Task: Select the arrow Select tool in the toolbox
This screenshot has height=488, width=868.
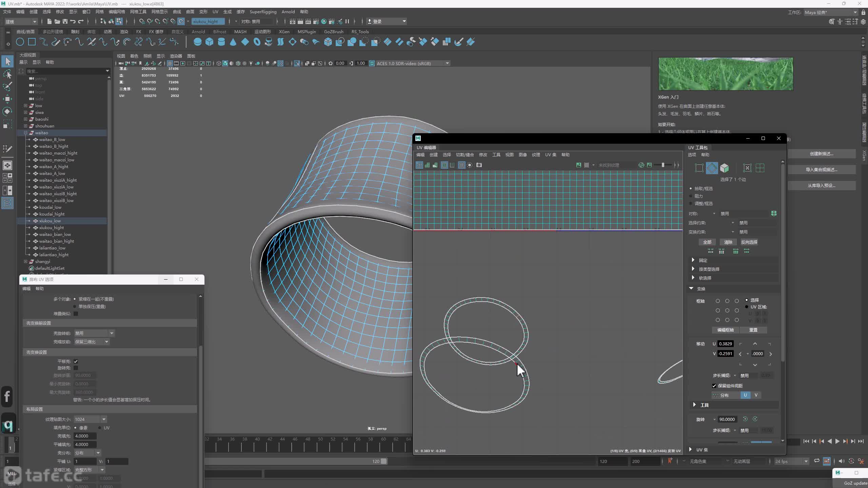Action: click(8, 61)
